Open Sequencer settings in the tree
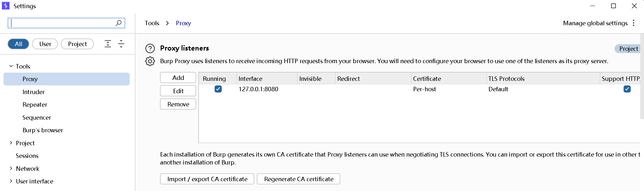644x191 pixels. pos(37,117)
